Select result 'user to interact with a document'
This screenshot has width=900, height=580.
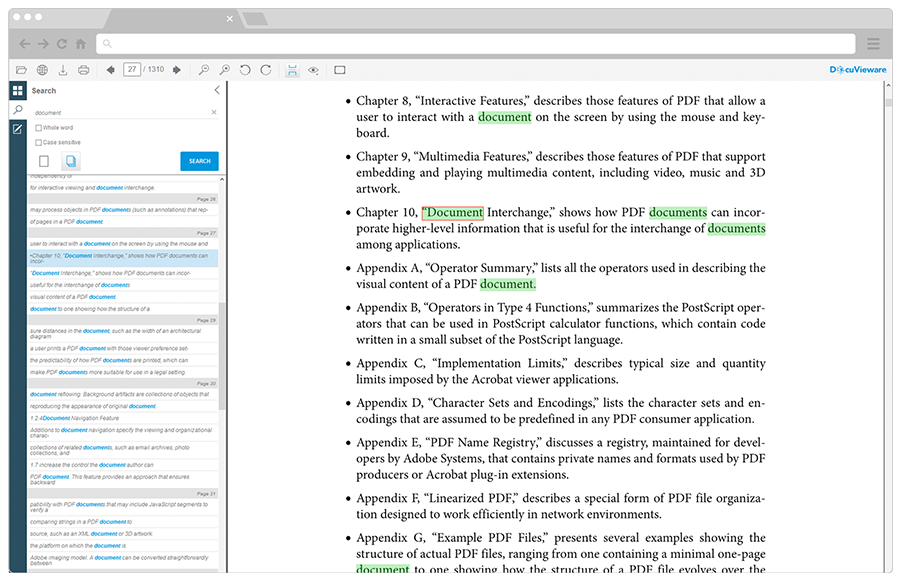point(123,244)
